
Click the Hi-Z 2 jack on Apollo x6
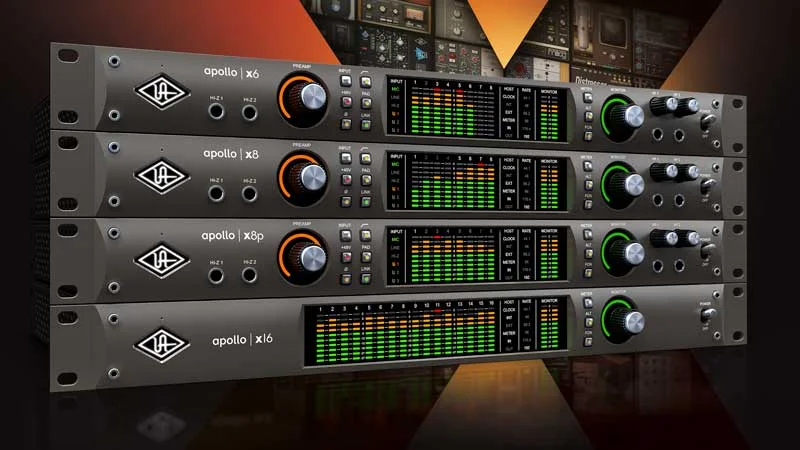click(x=249, y=112)
